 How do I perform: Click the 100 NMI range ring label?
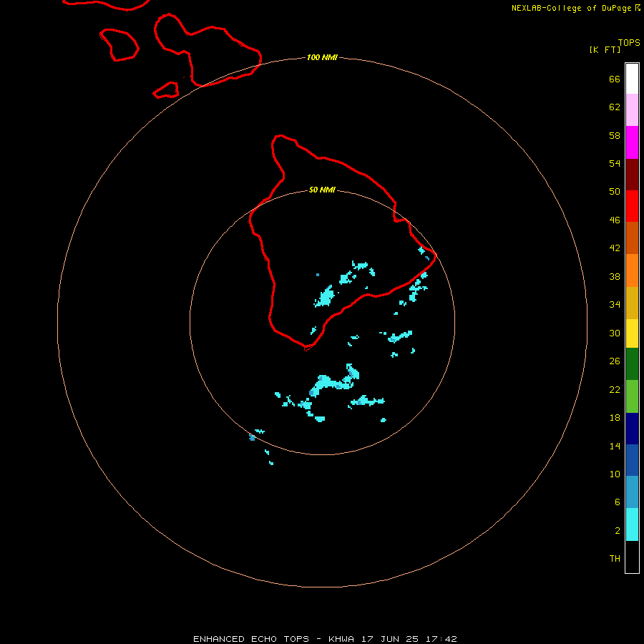(322, 57)
